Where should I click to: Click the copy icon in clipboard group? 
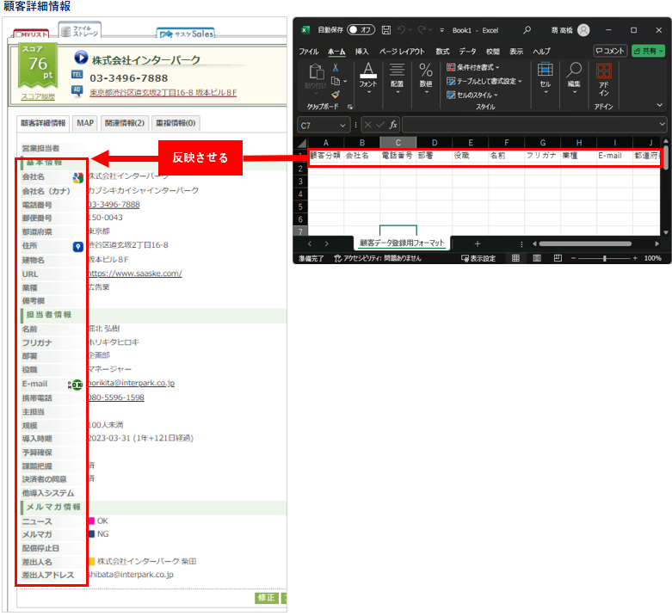pos(336,81)
